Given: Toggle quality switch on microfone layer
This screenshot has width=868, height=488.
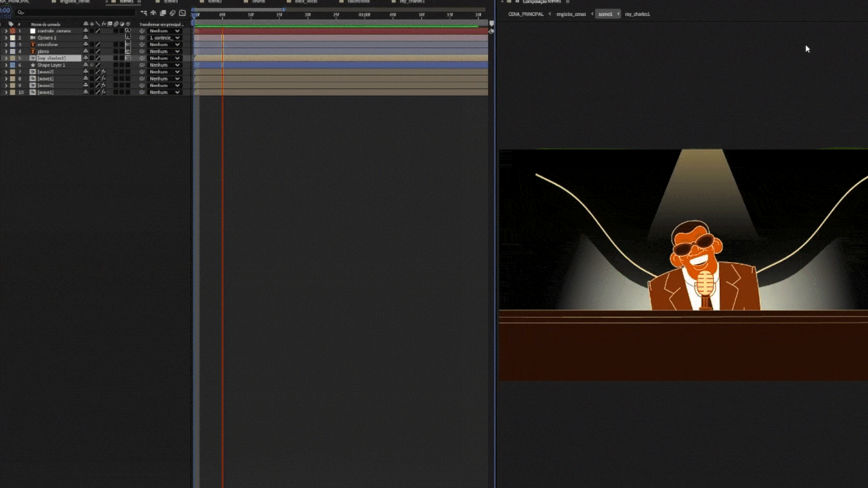Looking at the screenshot, I should (98, 45).
